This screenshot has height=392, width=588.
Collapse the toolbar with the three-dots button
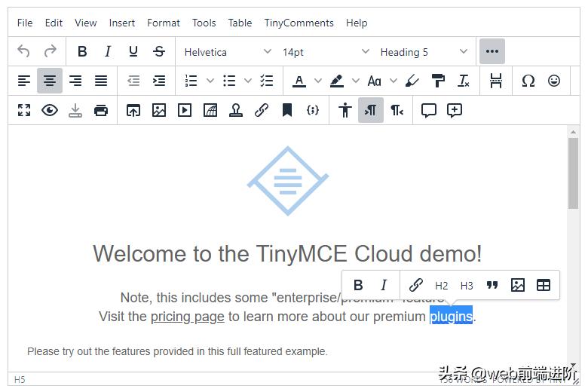(492, 51)
